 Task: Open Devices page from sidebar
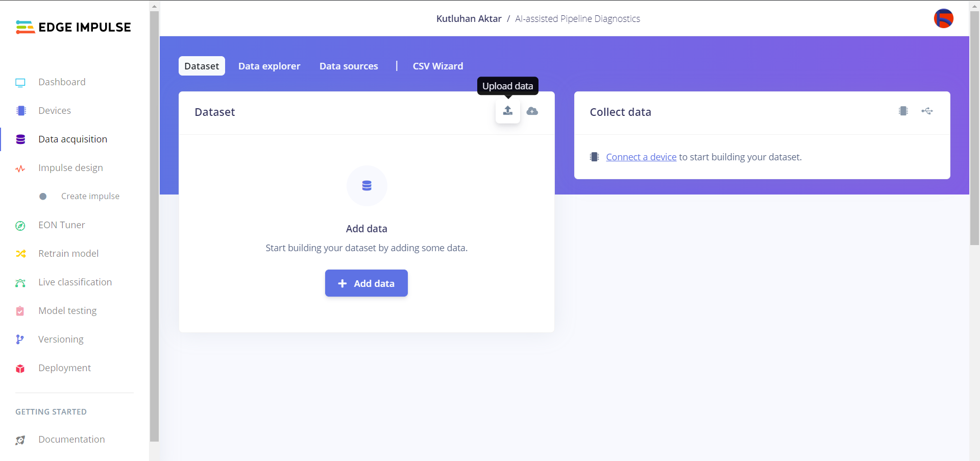[55, 111]
